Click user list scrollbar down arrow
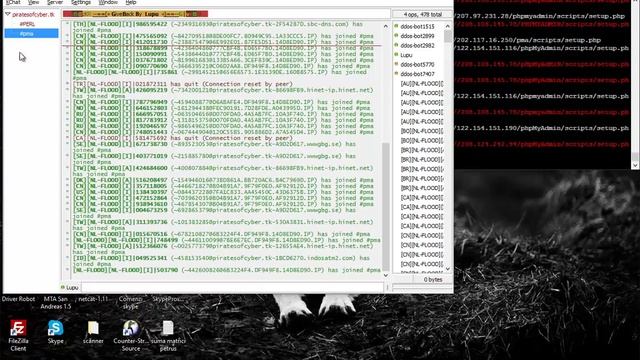This screenshot has width=640, height=360. tap(448, 269)
